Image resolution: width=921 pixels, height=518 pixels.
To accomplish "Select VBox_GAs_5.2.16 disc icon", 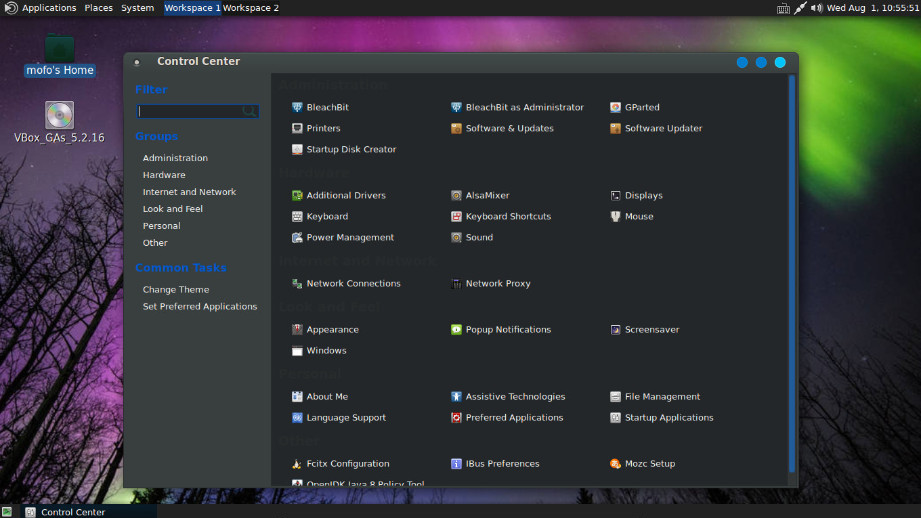I will [x=59, y=122].
